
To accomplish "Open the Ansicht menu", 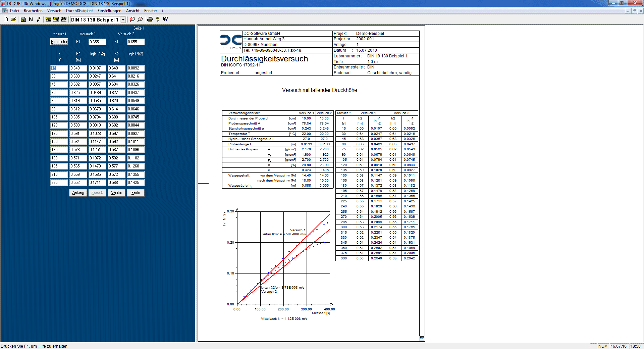I will (133, 11).
